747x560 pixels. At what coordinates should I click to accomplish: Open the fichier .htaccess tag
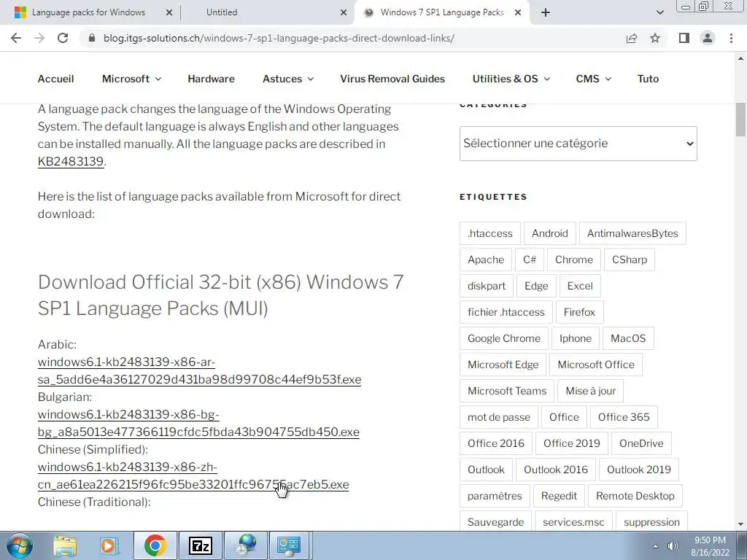506,312
